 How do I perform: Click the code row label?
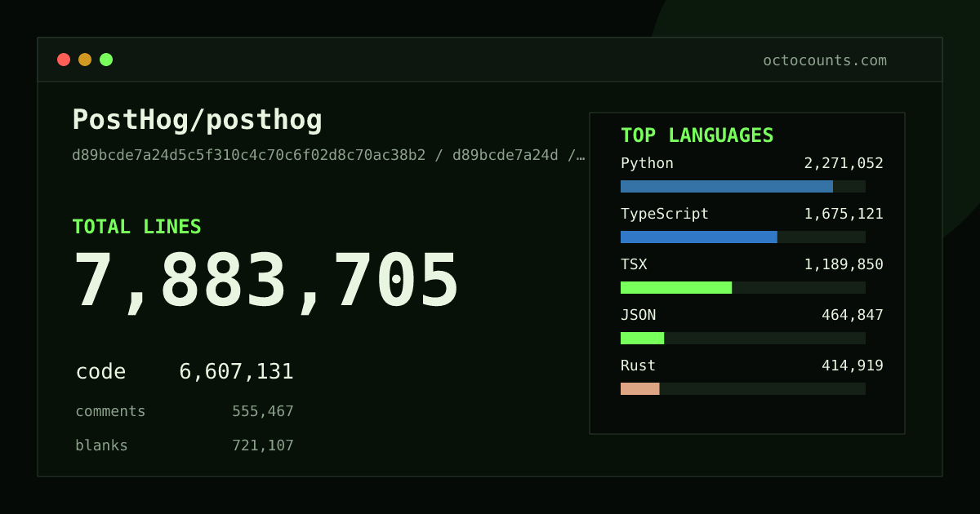pyautogui.click(x=100, y=372)
